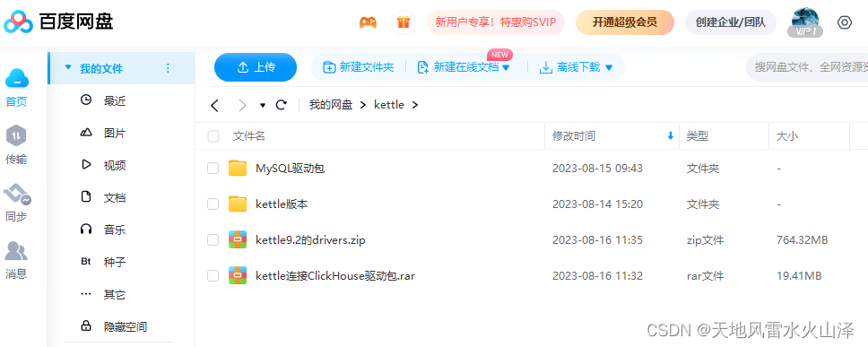Image resolution: width=868 pixels, height=347 pixels.
Task: Check the MySQL驱动包 row checkbox
Action: [x=213, y=169]
